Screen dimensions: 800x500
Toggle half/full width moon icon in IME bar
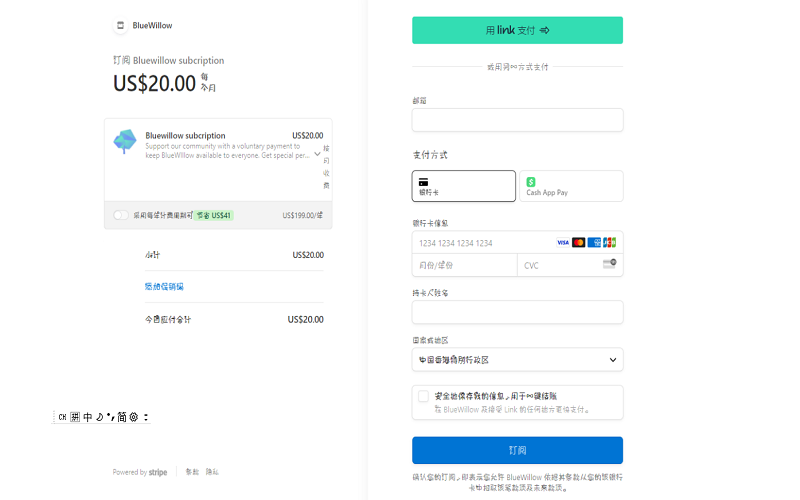pyautogui.click(x=99, y=417)
